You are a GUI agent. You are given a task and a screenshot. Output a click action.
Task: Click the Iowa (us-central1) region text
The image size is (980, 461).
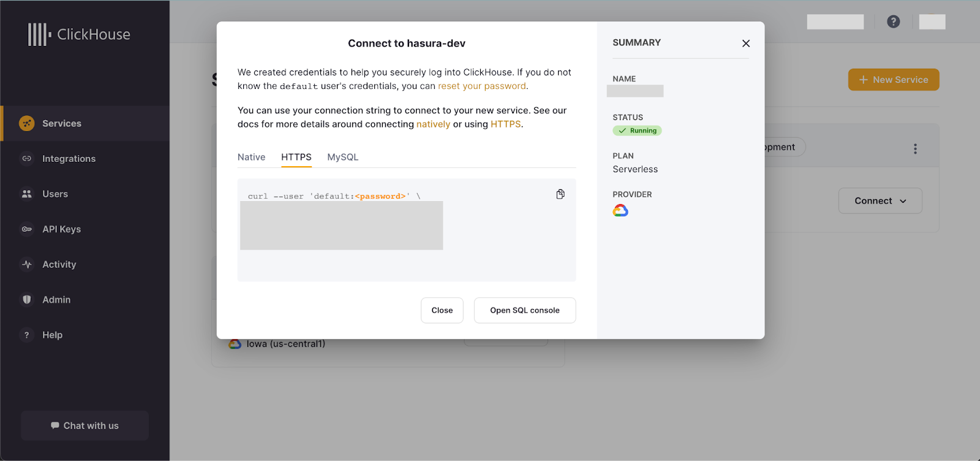pyautogui.click(x=286, y=344)
